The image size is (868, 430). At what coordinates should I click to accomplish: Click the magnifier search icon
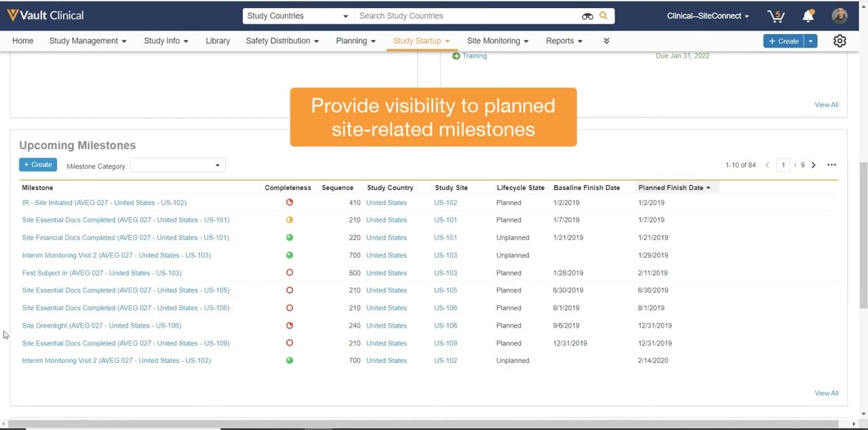click(x=604, y=16)
